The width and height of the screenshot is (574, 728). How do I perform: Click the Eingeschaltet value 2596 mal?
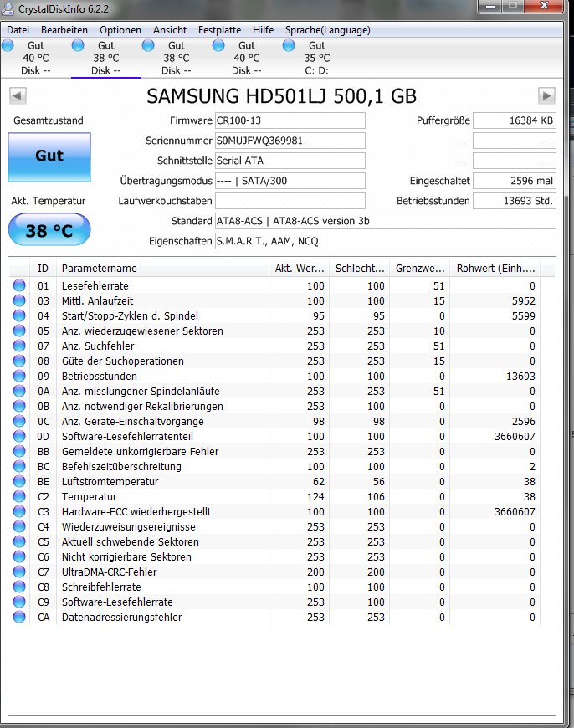[x=515, y=181]
